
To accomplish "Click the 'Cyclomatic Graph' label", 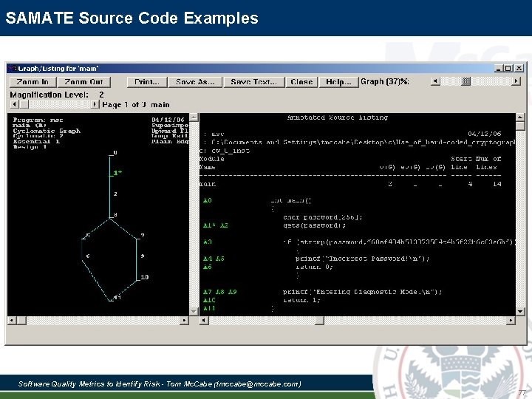I will click(47, 131).
